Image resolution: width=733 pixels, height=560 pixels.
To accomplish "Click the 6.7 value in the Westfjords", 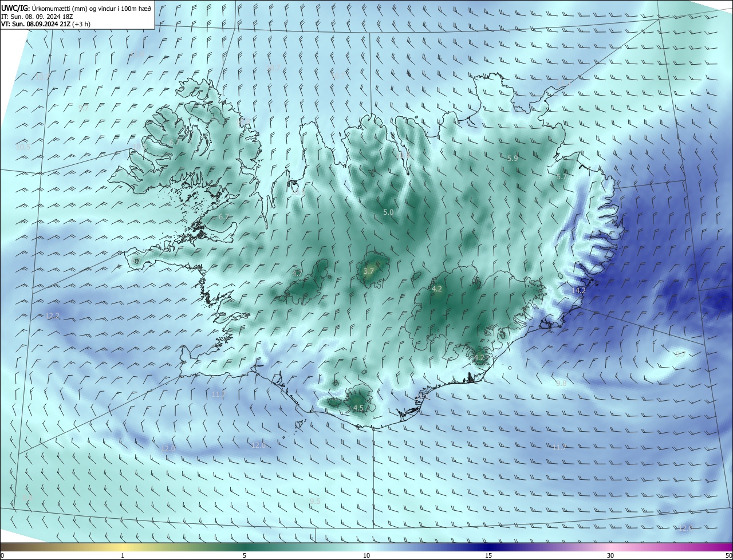I will point(174,142).
